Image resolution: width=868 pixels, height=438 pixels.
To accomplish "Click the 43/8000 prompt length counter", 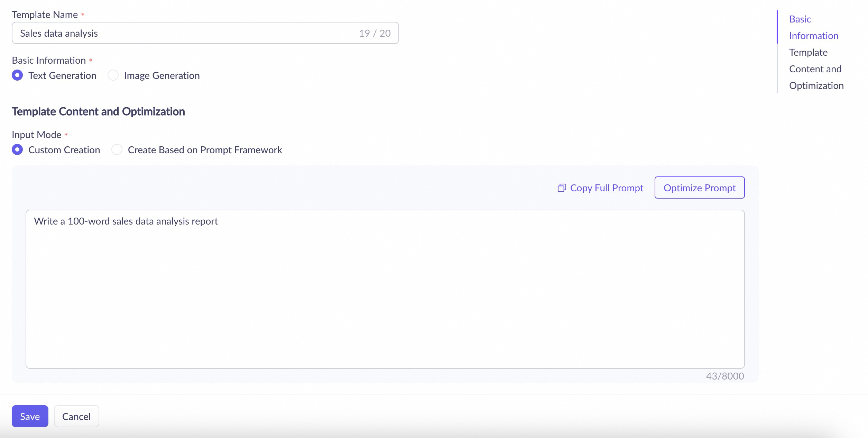I will click(724, 376).
